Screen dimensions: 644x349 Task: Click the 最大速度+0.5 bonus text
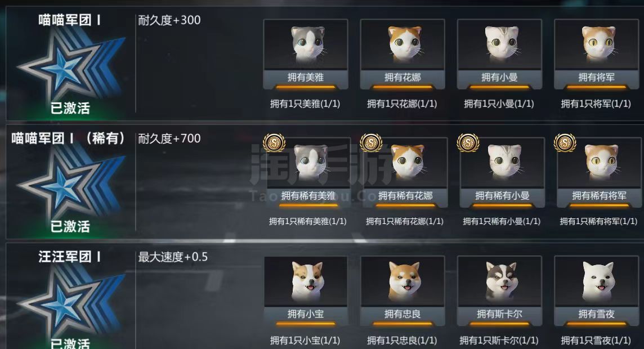173,257
